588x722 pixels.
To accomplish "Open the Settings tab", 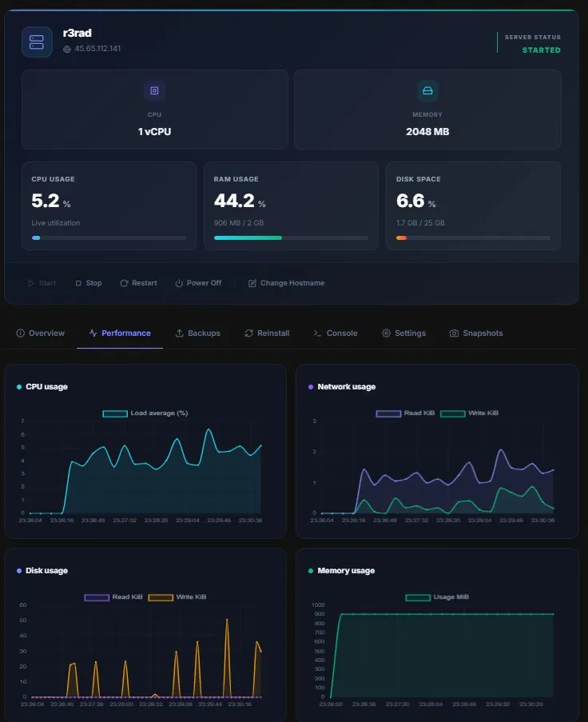I will pos(404,333).
